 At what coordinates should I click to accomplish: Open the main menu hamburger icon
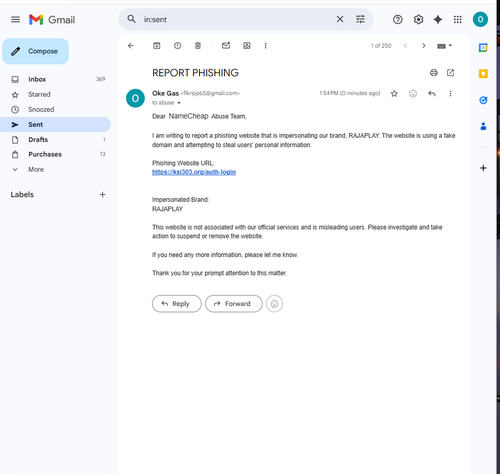15,20
